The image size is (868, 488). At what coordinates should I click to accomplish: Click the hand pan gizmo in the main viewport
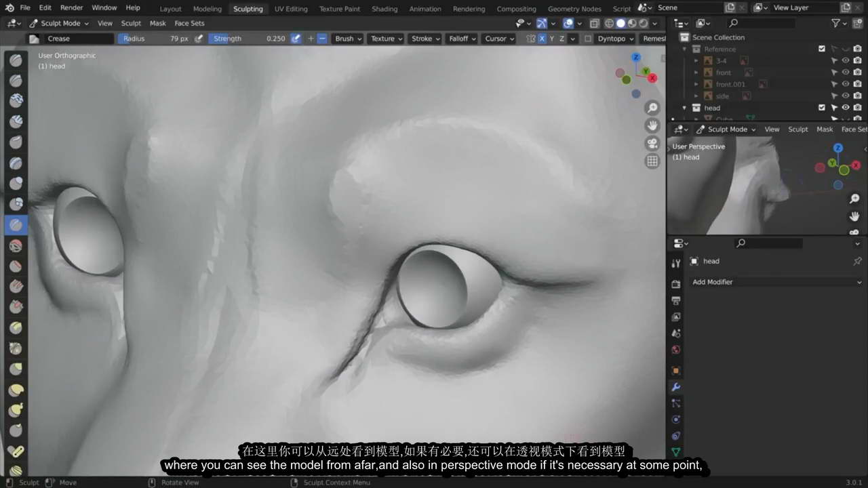652,125
